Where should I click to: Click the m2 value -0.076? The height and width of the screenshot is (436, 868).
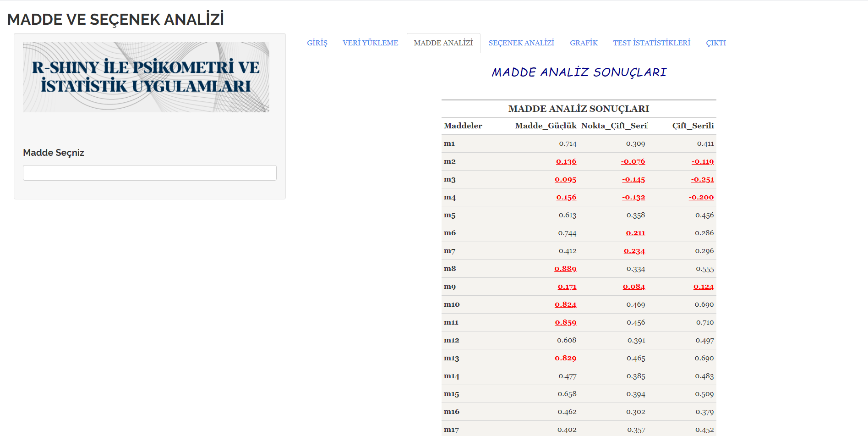[x=633, y=161]
